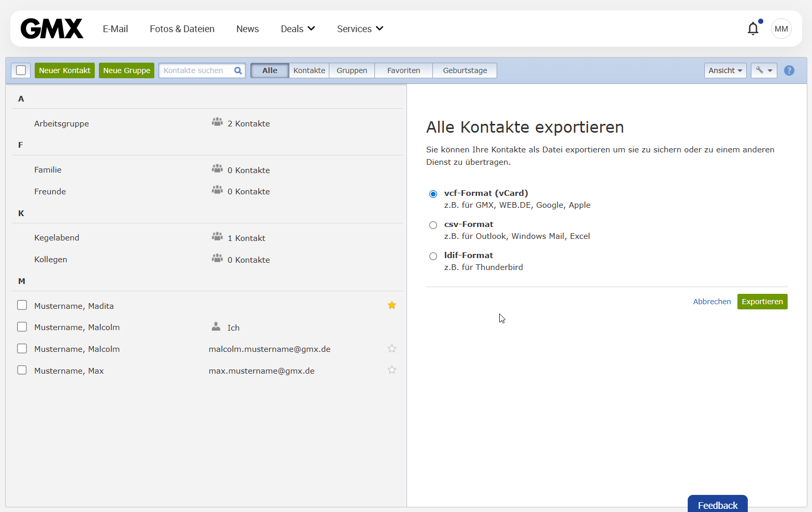This screenshot has width=812, height=512.
Task: Open the Deals dropdown menu
Action: 298,29
